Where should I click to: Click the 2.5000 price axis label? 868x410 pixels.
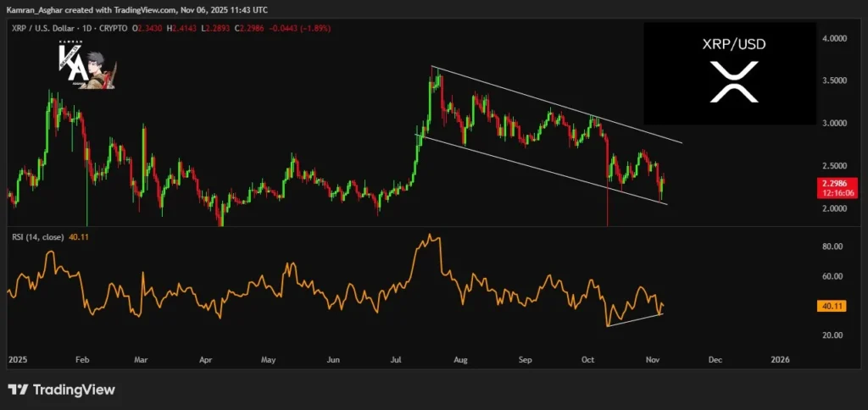click(833, 166)
